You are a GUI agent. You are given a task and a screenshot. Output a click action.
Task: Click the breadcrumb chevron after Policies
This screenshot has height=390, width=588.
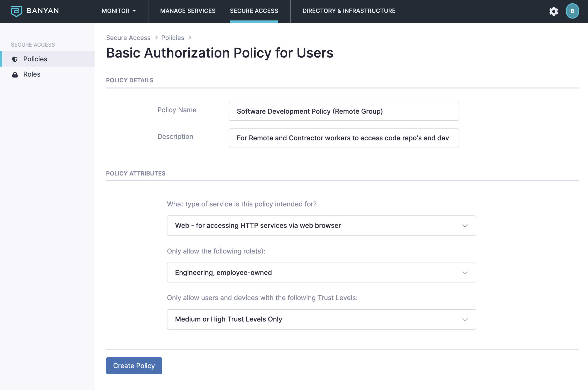click(190, 38)
